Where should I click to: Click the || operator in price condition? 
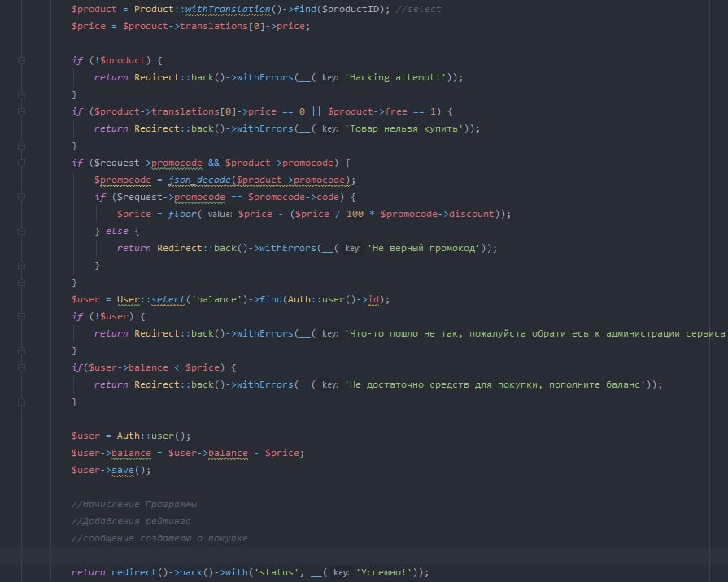(x=316, y=111)
